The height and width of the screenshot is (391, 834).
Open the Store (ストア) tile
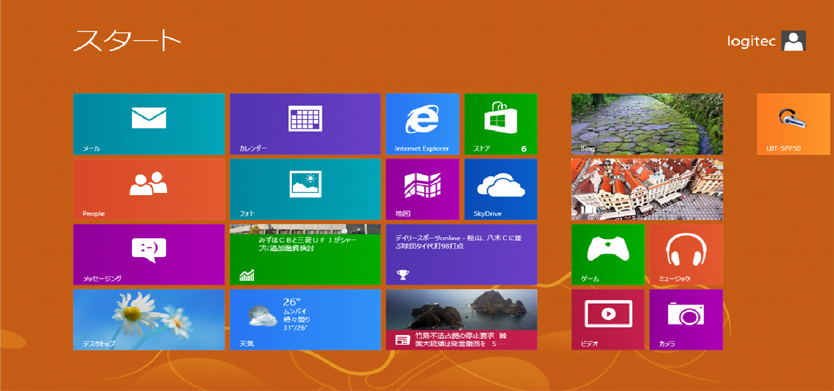[x=501, y=124]
